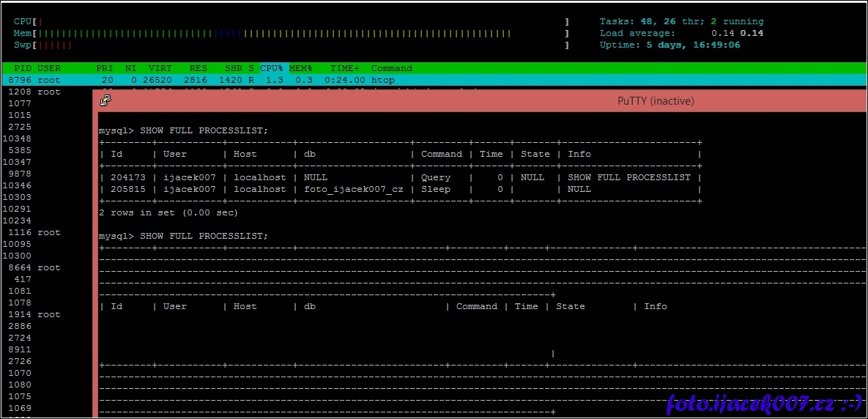Sort processes by the USER column header
The height and width of the screenshot is (419, 868).
tap(49, 68)
